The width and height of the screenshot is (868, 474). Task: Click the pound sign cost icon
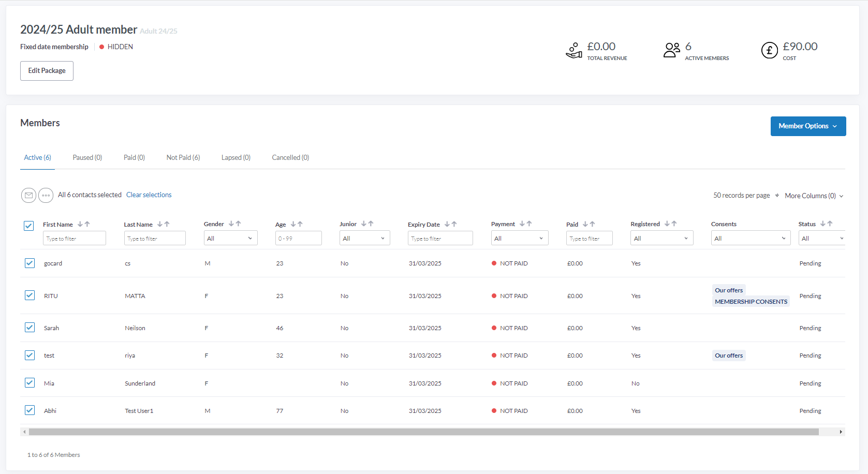coord(770,50)
